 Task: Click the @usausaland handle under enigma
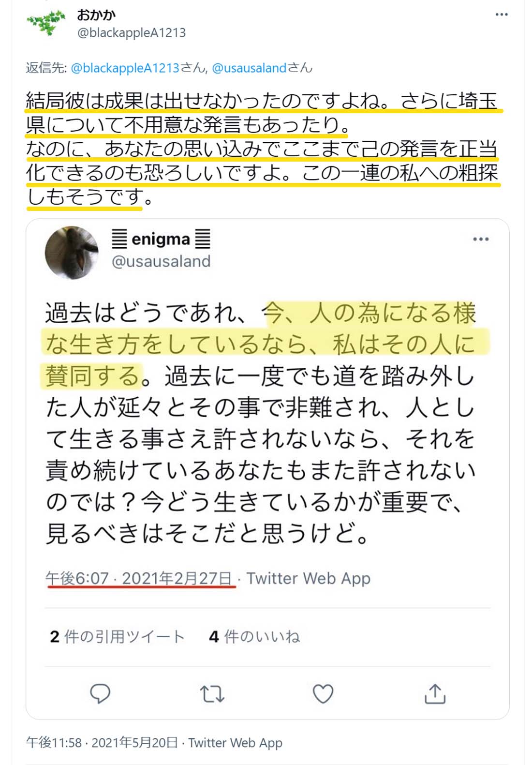point(161,261)
